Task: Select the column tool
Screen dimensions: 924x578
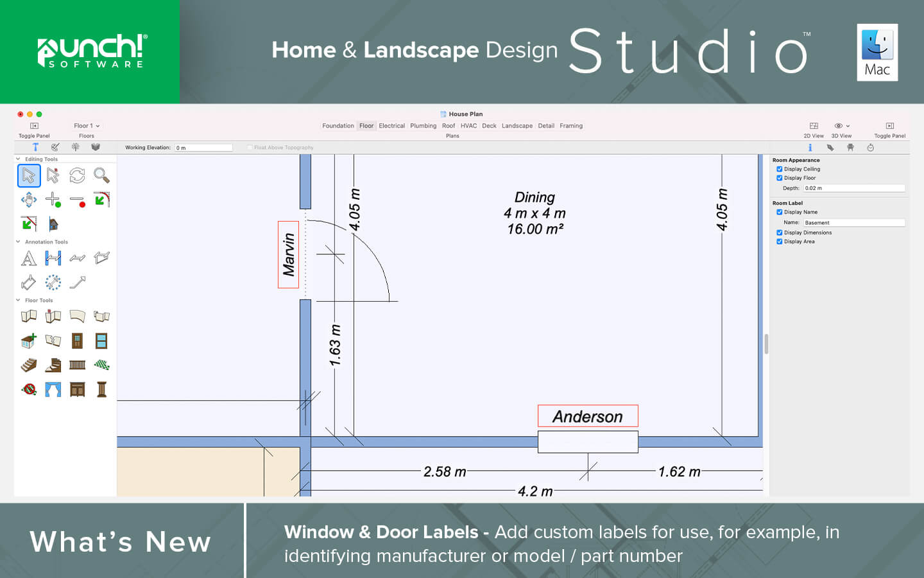Action: [x=101, y=389]
